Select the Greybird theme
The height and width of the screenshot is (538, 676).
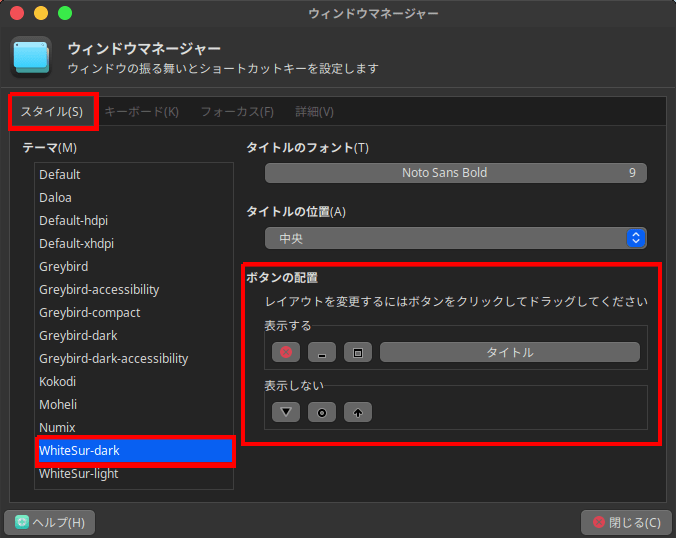point(134,266)
